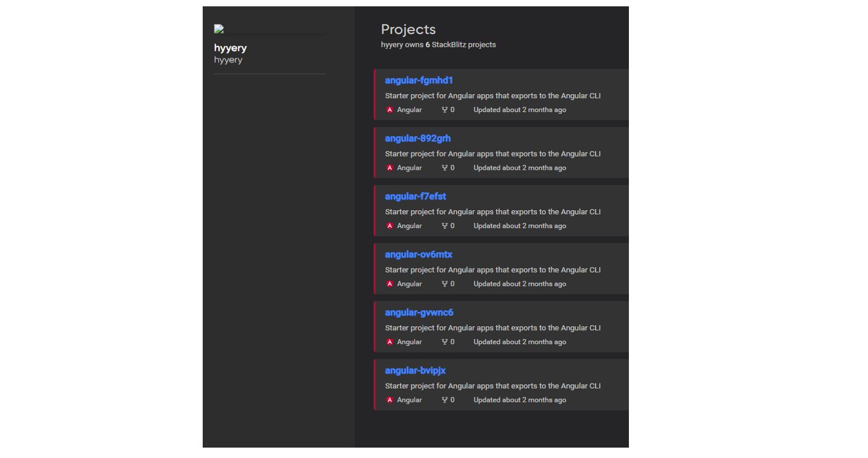Screen dimensions: 868x458
Task: Click the Angular framework label on angular-gvwnc6
Action: [x=409, y=342]
